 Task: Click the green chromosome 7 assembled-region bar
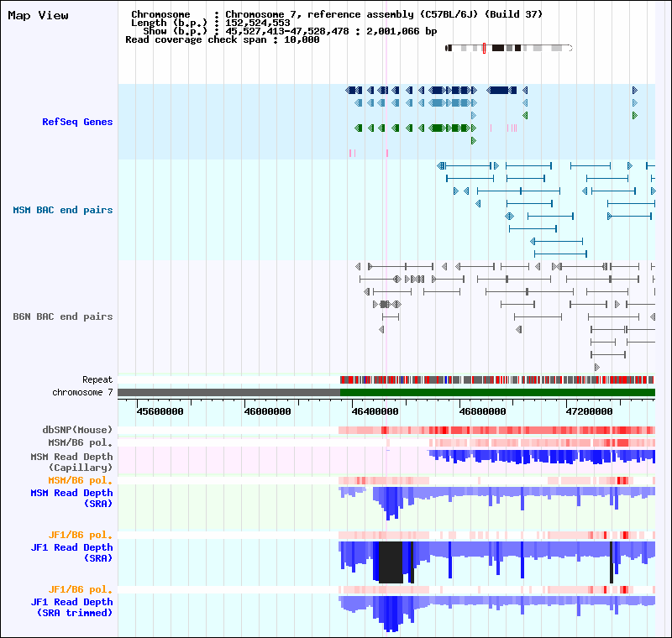click(x=497, y=393)
